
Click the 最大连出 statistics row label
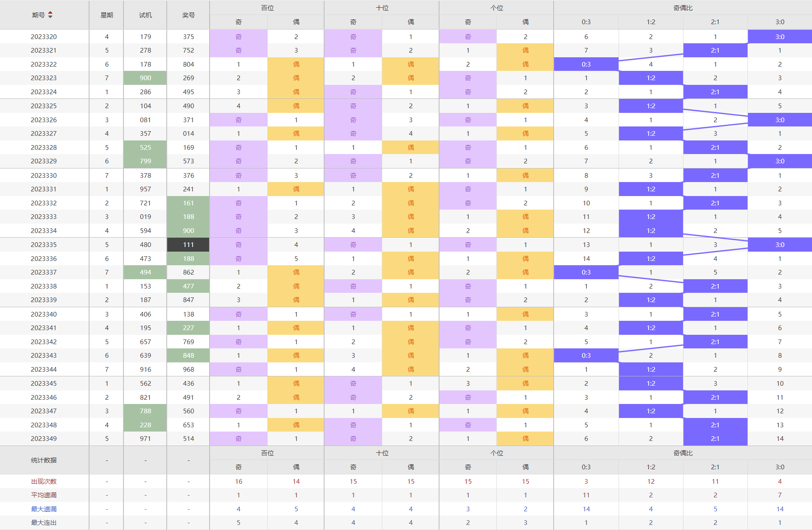pyautogui.click(x=44, y=523)
